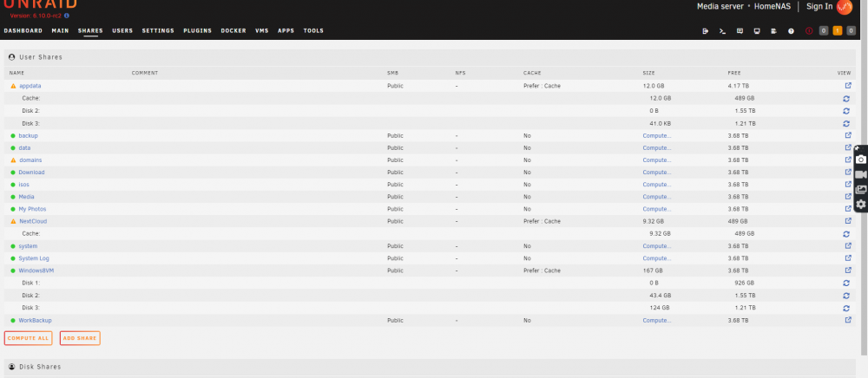Toggle the help question-mark icon

[x=791, y=31]
